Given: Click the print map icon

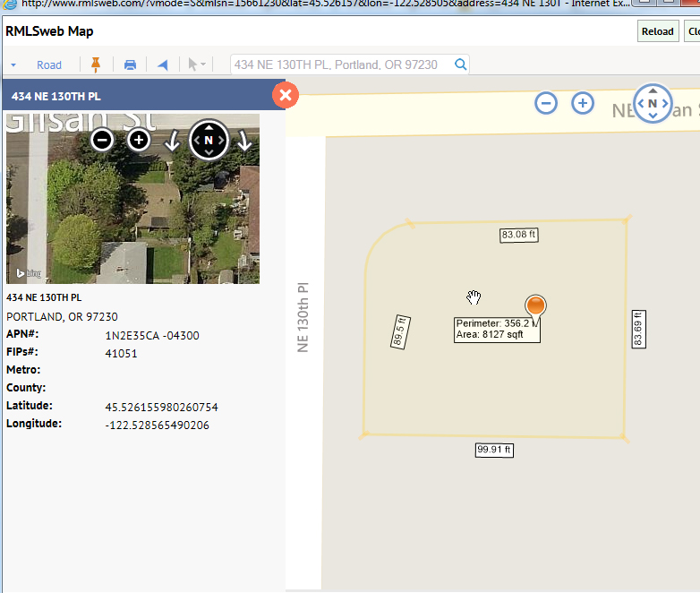Looking at the screenshot, I should [130, 64].
